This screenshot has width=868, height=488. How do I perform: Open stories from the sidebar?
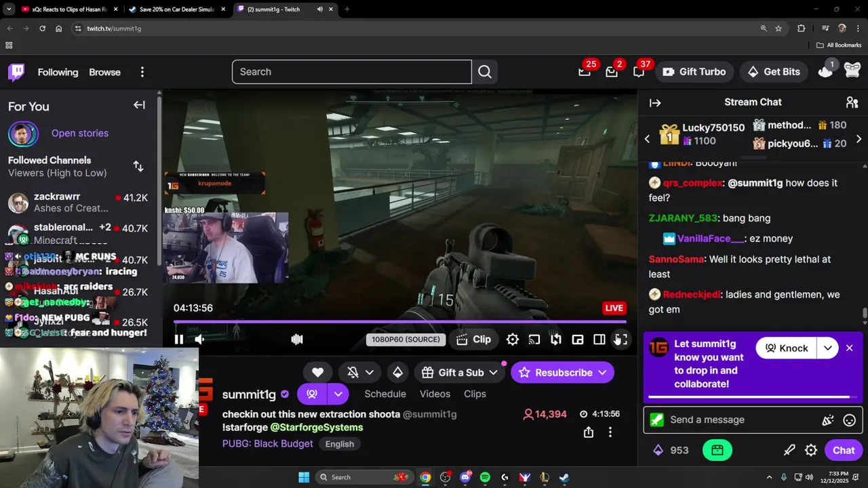80,133
